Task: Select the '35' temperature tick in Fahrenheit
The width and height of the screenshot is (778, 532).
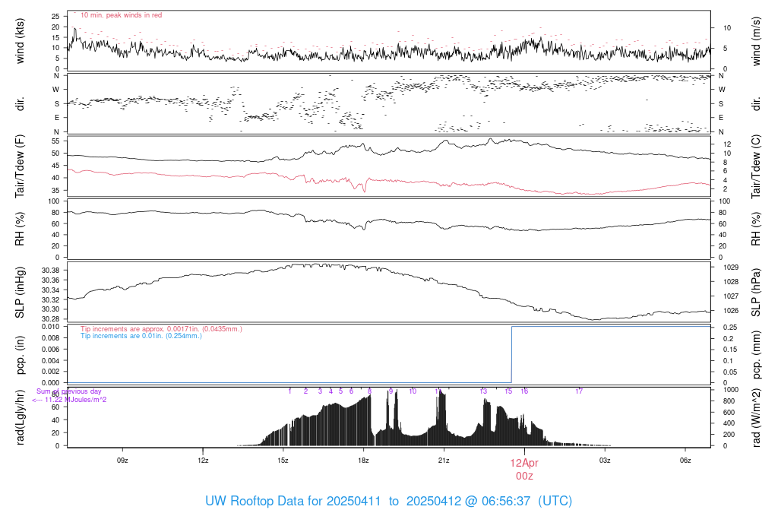Action: coord(55,190)
